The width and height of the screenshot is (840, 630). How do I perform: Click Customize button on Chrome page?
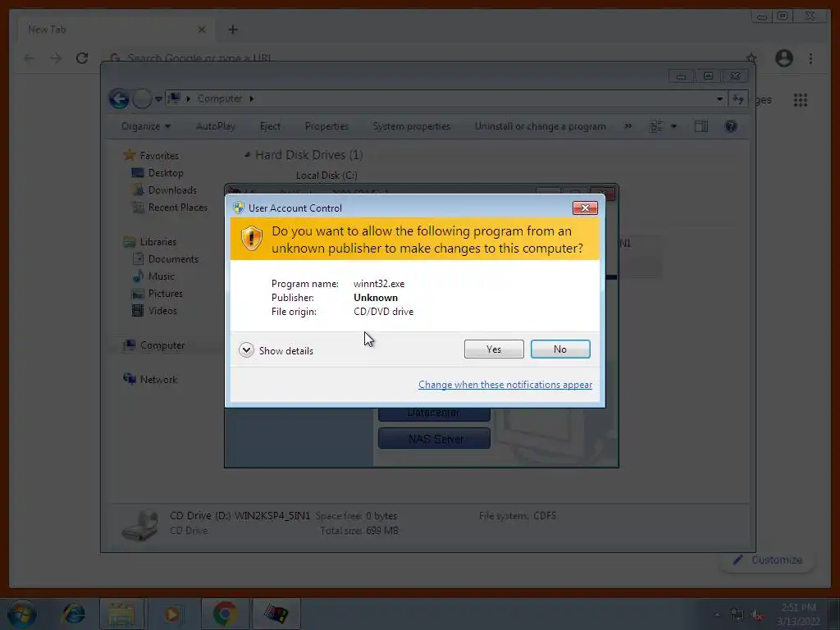tap(768, 559)
